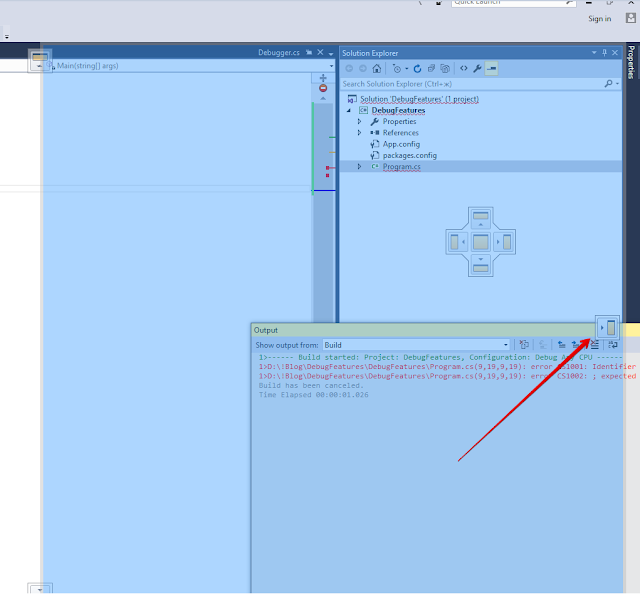Toggle Preview Selected Items button
640x594 pixels.
pos(491,69)
